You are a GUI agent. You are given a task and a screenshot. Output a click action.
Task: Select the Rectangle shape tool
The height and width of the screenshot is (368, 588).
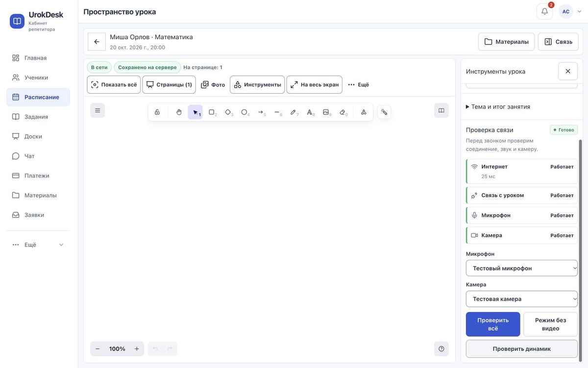point(212,112)
